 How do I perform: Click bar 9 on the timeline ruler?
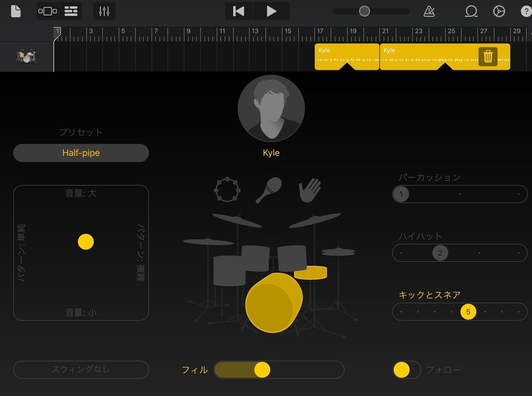click(188, 31)
